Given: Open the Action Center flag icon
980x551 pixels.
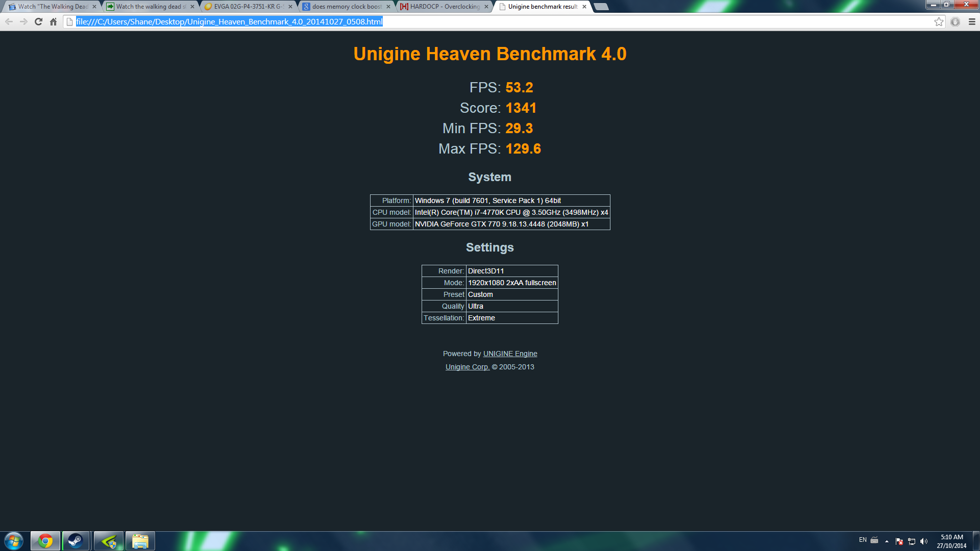Looking at the screenshot, I should click(899, 541).
